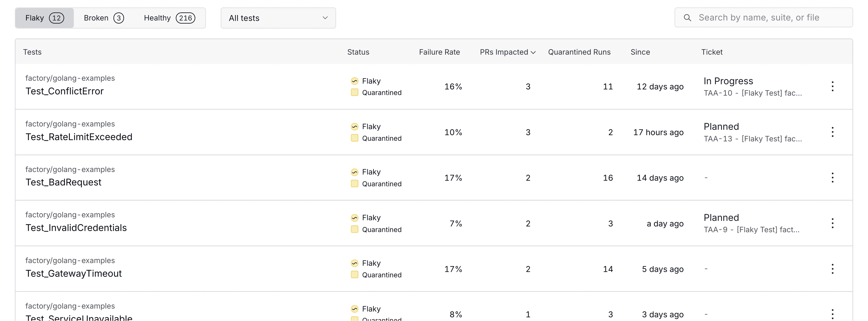Click the Quarantined Runs column header
Viewport: 868px width, 321px height.
coord(579,52)
